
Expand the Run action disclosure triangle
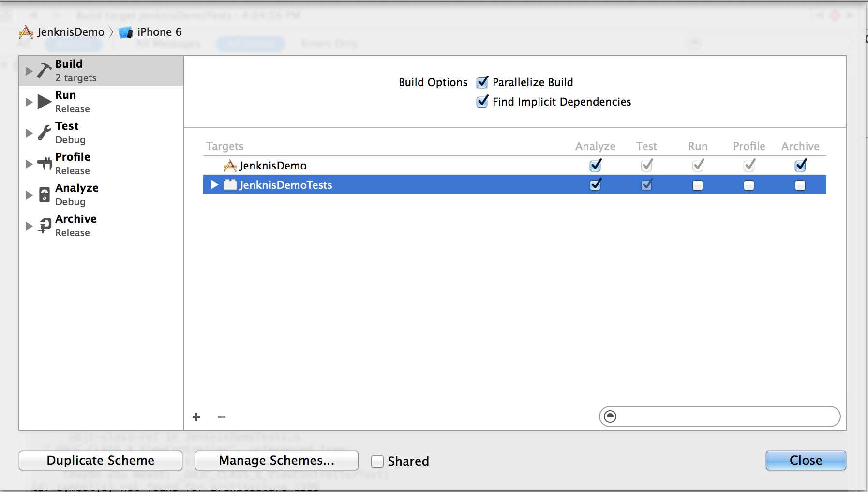tap(29, 102)
